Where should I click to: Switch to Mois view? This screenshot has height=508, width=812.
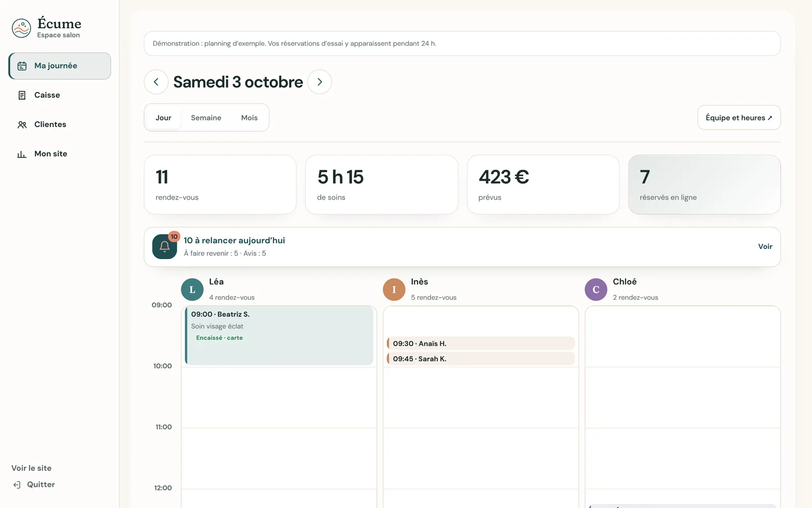(249, 118)
